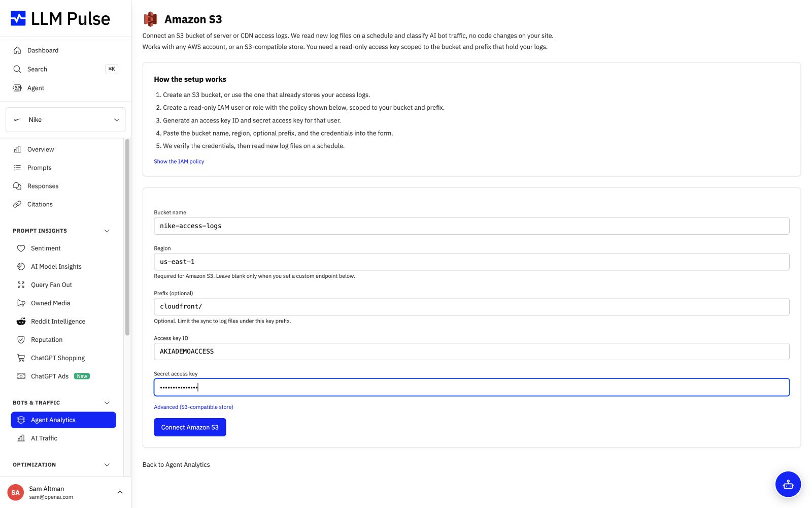The height and width of the screenshot is (508, 812).
Task: Go Back to Agent Analytics
Action: point(176,465)
